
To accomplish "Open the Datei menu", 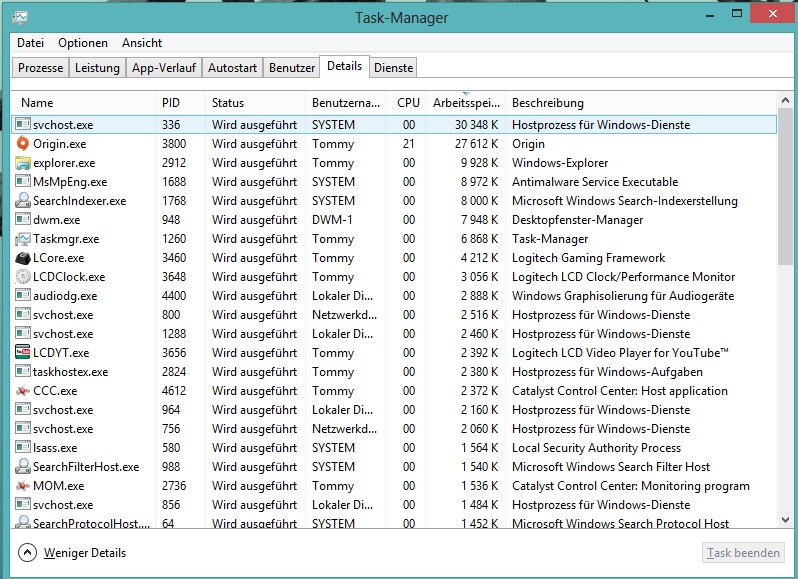I will (x=31, y=43).
